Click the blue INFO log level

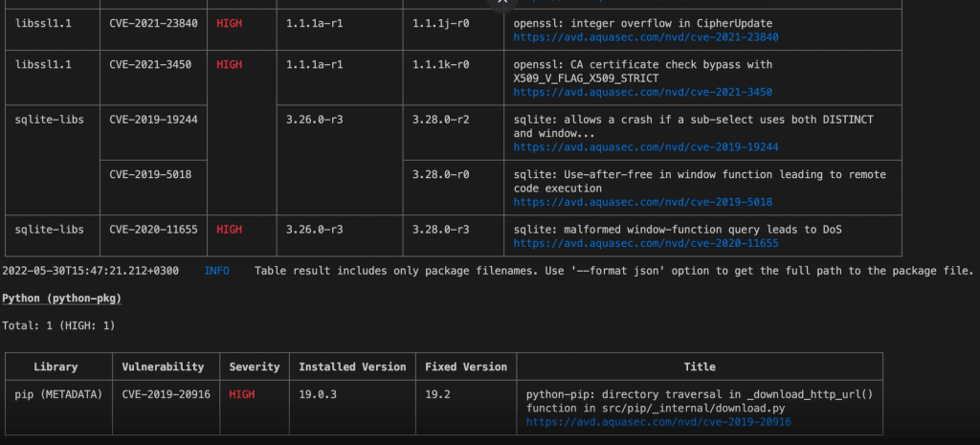tap(217, 271)
